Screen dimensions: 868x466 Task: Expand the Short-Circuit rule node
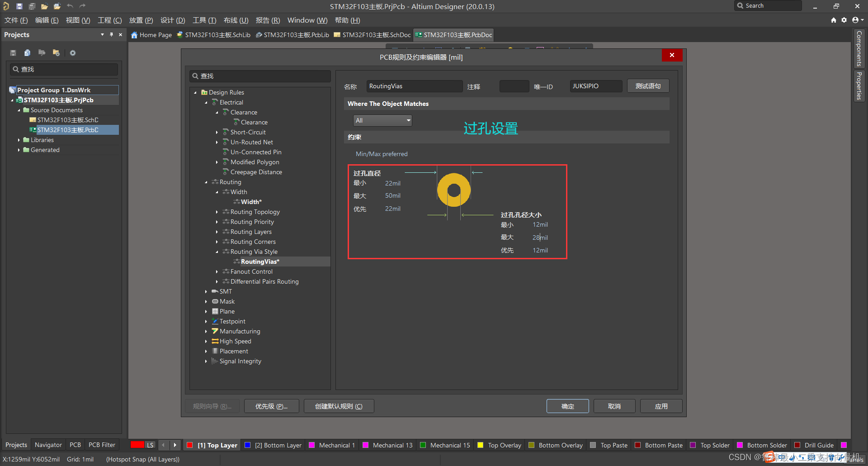pyautogui.click(x=217, y=132)
